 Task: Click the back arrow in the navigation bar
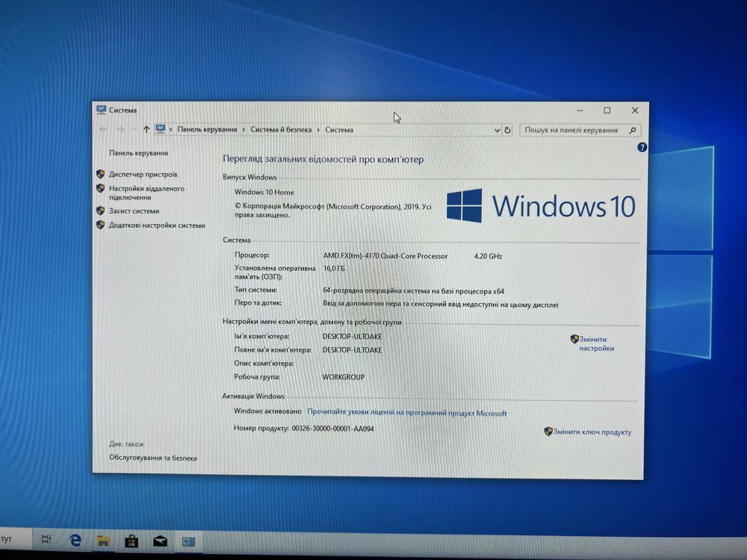(103, 129)
